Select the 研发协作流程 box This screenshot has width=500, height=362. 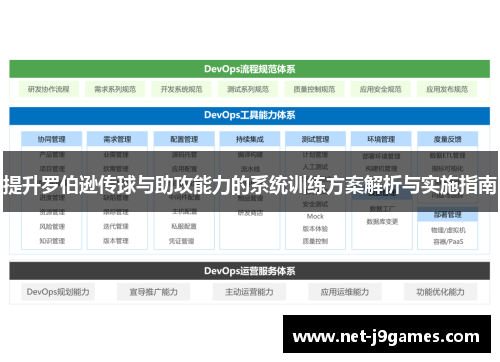(49, 89)
